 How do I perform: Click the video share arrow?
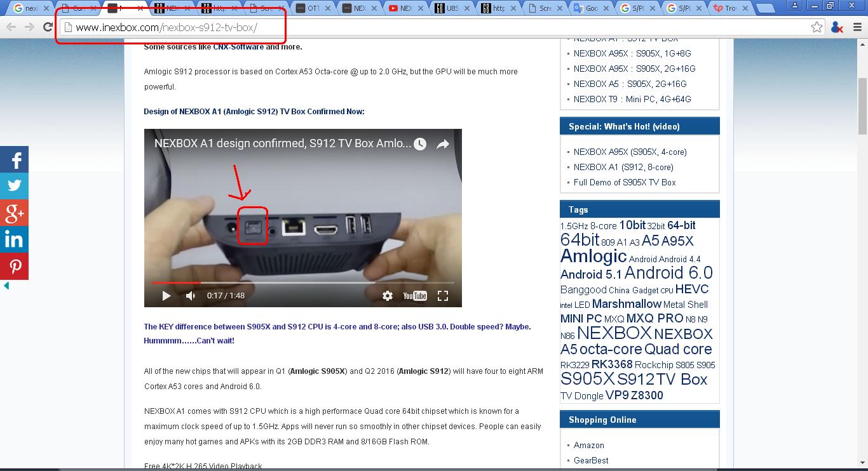pyautogui.click(x=443, y=144)
